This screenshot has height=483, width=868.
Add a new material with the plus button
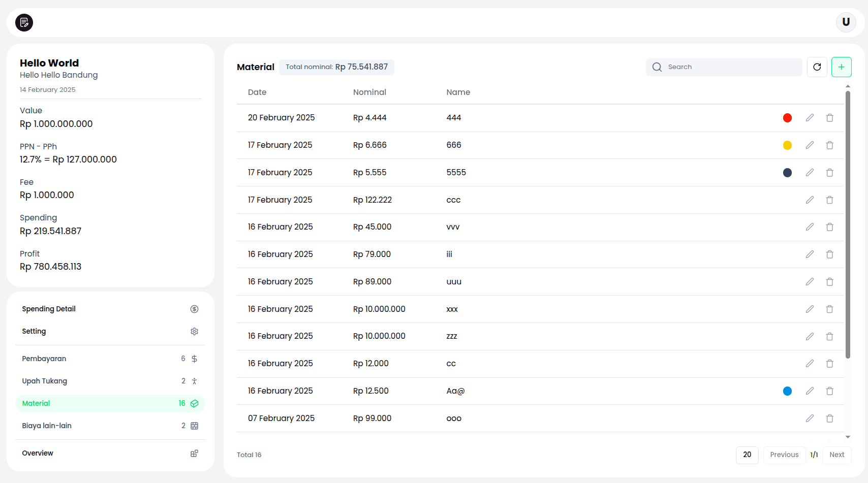coord(841,67)
